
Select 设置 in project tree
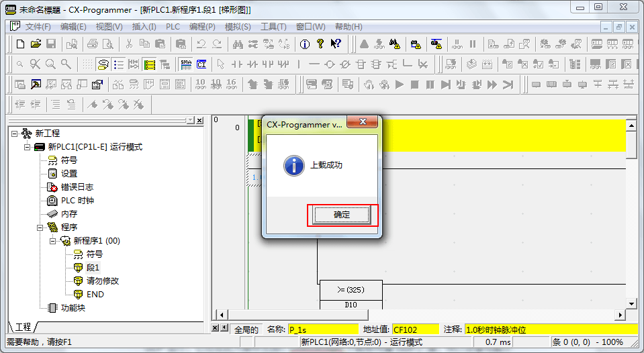[69, 174]
